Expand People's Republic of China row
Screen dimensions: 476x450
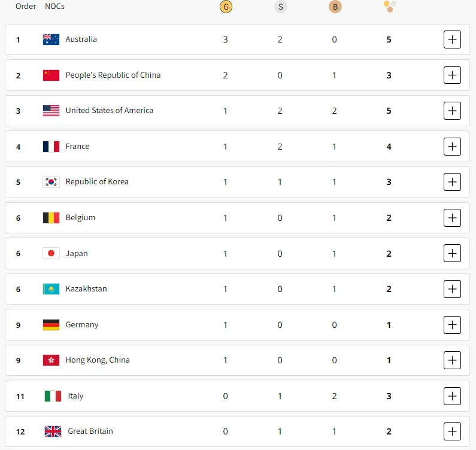pos(452,75)
